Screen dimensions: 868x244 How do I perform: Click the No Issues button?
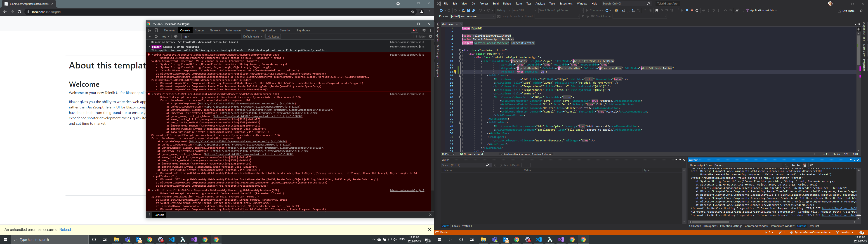coord(273,36)
